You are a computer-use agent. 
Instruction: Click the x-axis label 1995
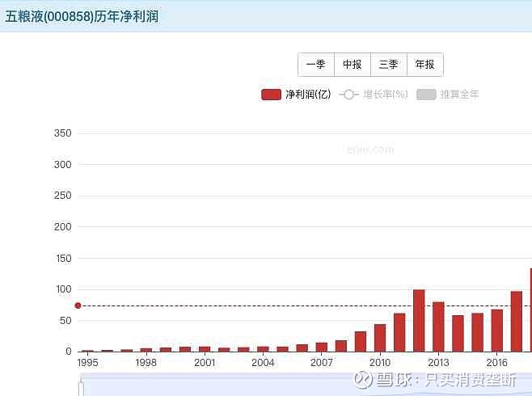coord(87,362)
